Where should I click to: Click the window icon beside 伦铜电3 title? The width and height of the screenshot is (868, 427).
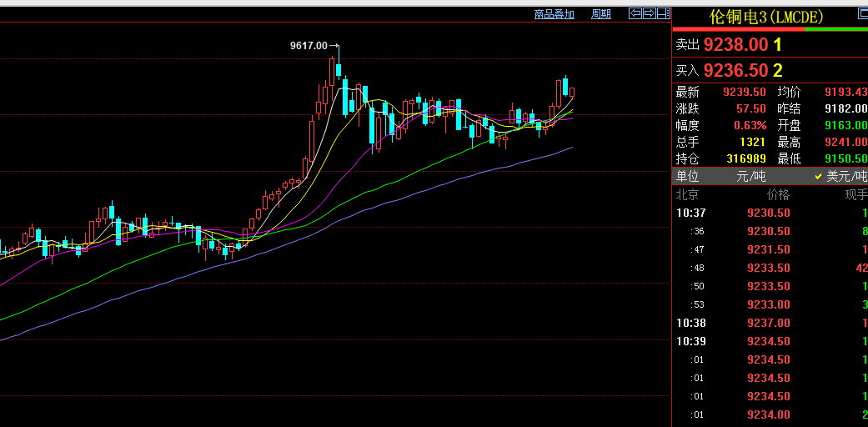862,14
